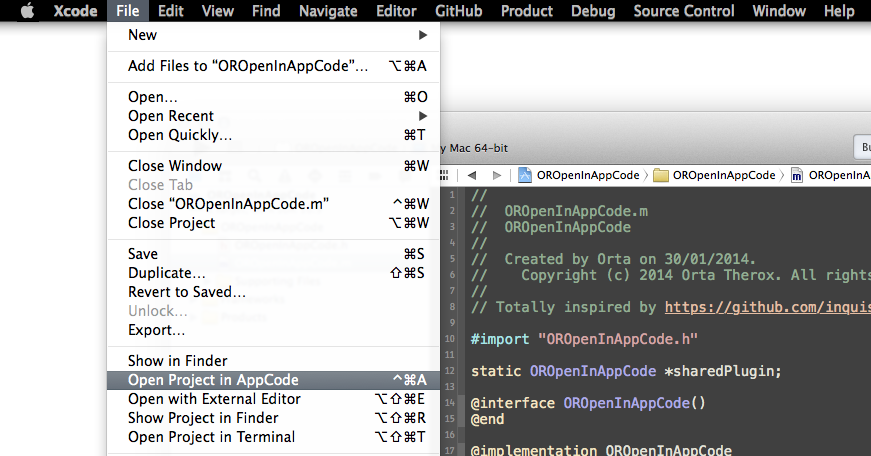Open the Edit menu
This screenshot has width=871, height=456.
(171, 11)
